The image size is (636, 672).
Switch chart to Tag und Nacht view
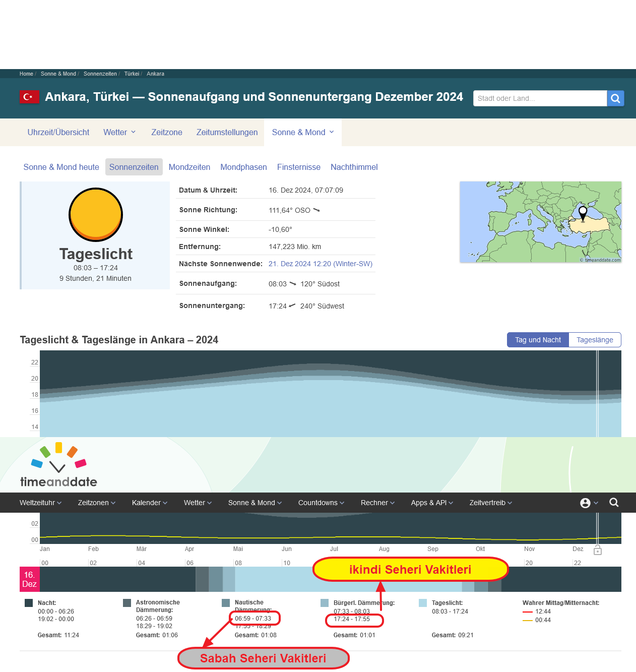pyautogui.click(x=538, y=340)
